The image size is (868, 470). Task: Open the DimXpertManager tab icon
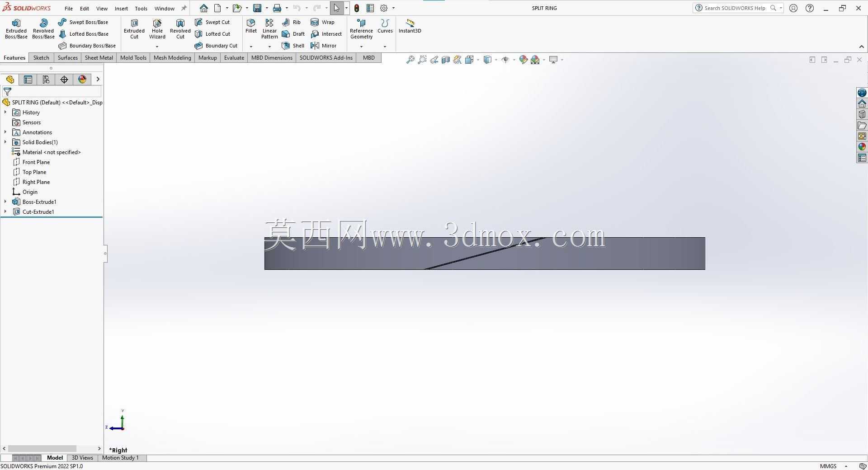click(64, 80)
